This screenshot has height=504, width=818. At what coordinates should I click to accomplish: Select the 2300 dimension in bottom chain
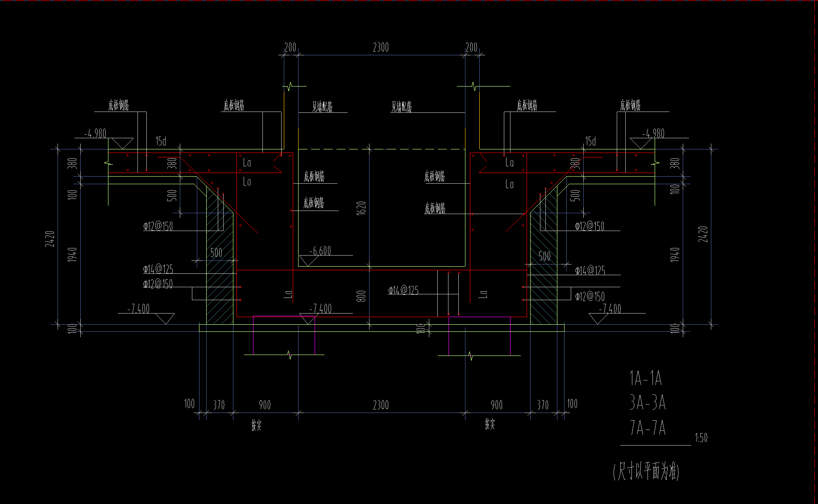[x=381, y=405]
